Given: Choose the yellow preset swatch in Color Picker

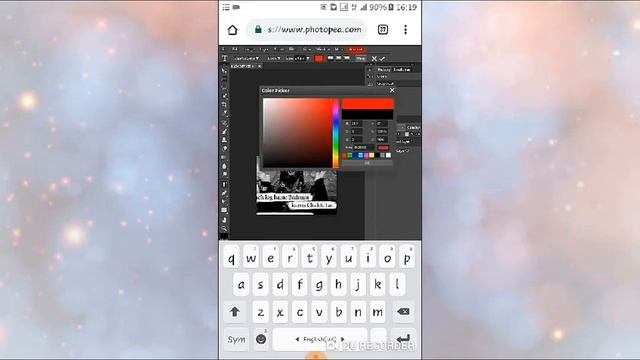Looking at the screenshot, I should tap(372, 156).
